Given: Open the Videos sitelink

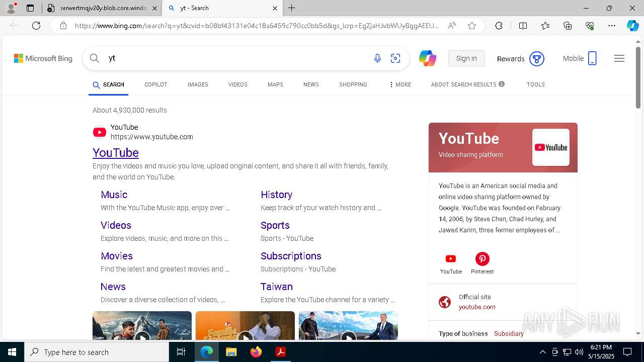Looking at the screenshot, I should coord(116,225).
